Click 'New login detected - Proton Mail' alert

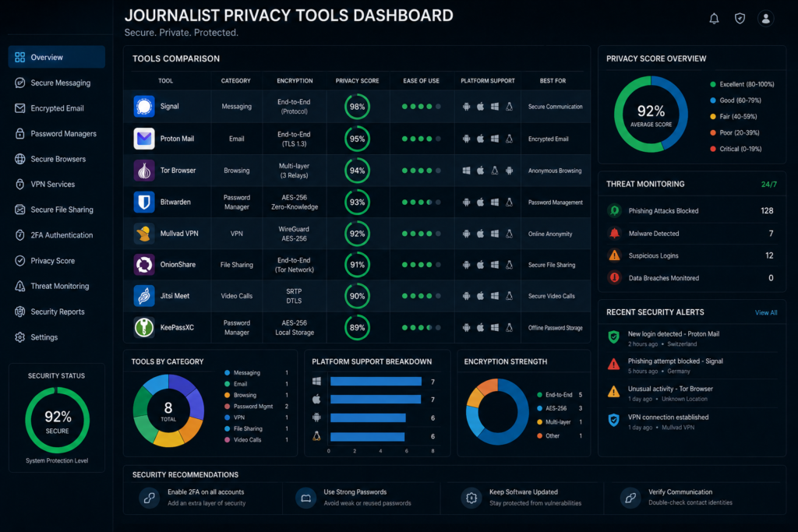tap(673, 334)
